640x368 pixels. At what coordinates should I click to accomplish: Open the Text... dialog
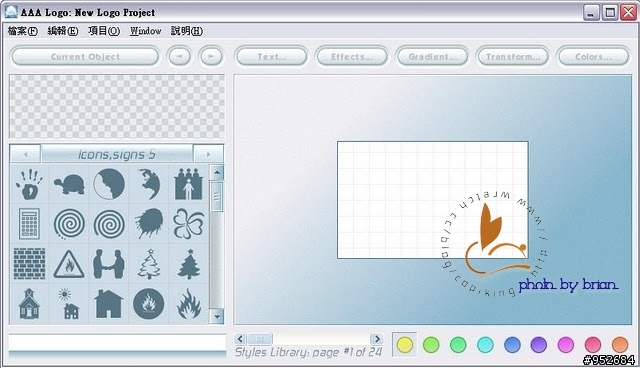[272, 57]
